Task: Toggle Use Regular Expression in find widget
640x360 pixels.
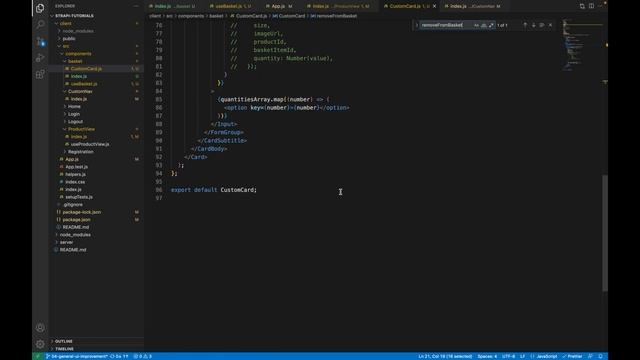Action: [491, 25]
